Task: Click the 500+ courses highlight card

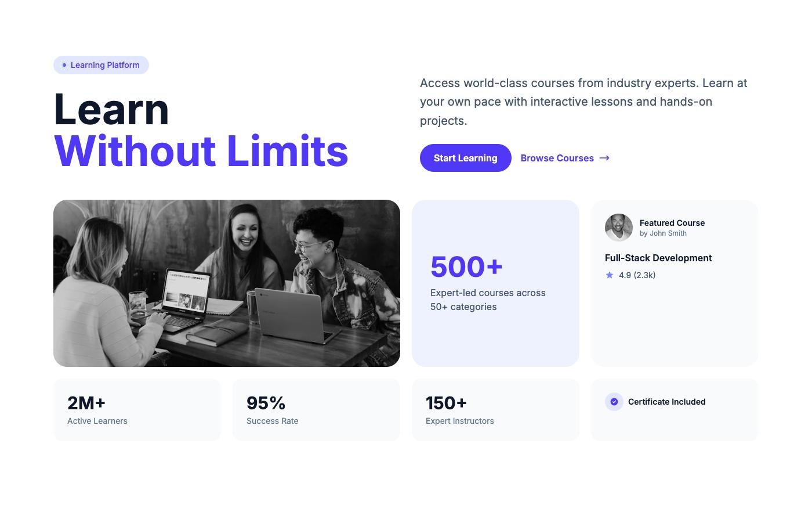Action: point(495,283)
